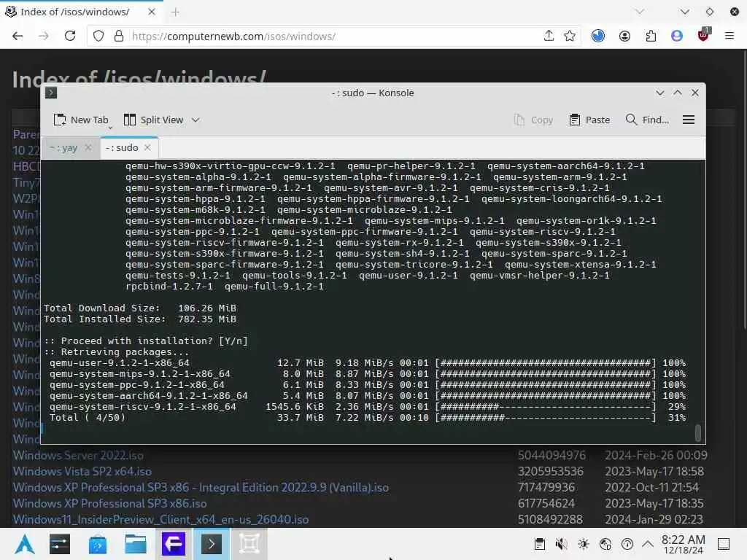Switch to the yay Konsole tab

coord(63,147)
